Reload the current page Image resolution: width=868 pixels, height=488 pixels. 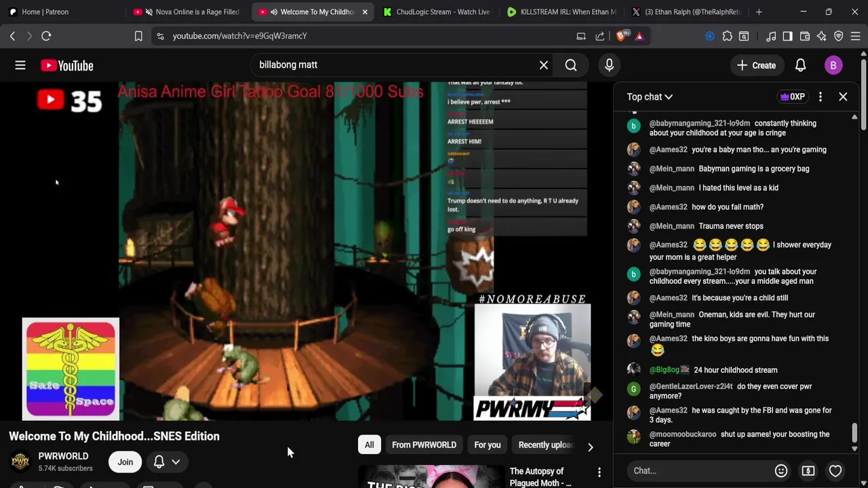coord(46,36)
